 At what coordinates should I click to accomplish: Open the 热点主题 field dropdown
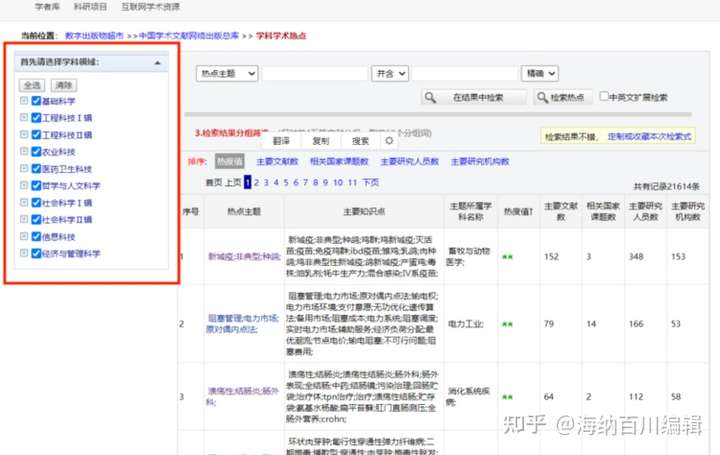click(x=226, y=74)
